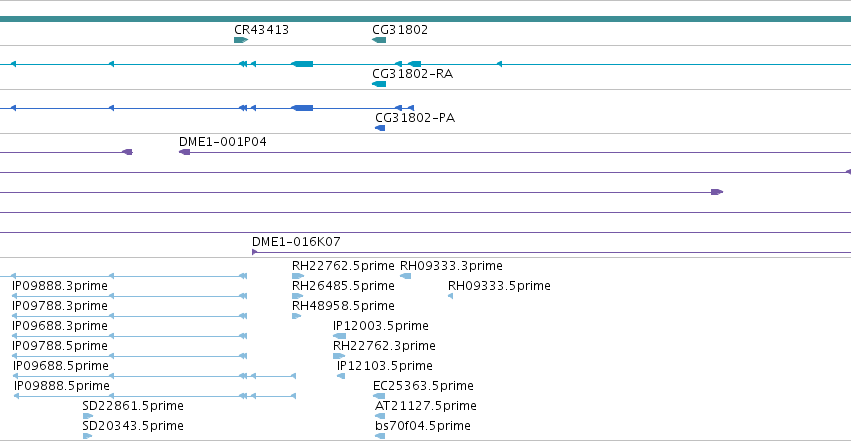Select the SD20343.5prime EST glyph

pyautogui.click(x=87, y=436)
